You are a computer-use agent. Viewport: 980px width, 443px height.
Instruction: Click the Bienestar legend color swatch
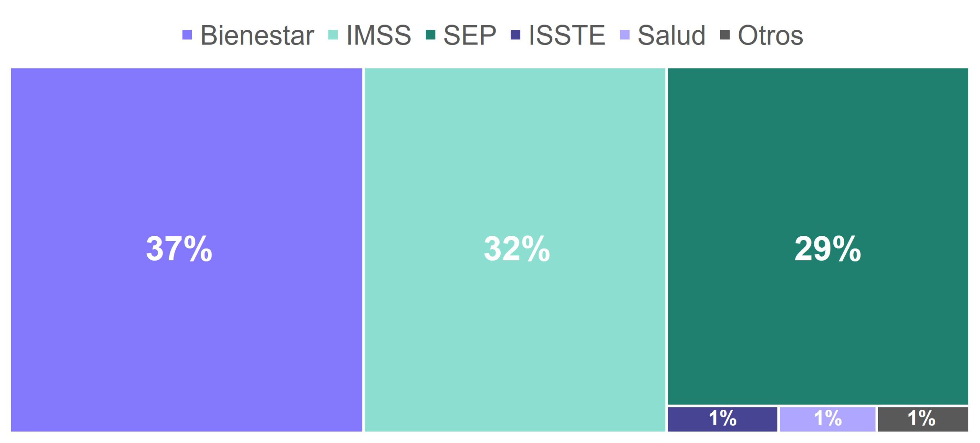[187, 35]
